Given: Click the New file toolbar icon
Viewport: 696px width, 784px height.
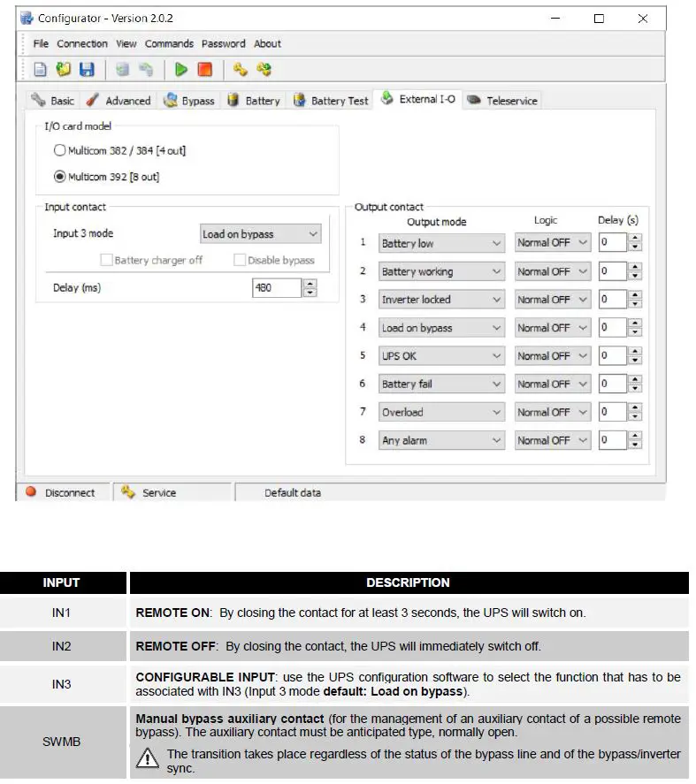Looking at the screenshot, I should tap(40, 70).
